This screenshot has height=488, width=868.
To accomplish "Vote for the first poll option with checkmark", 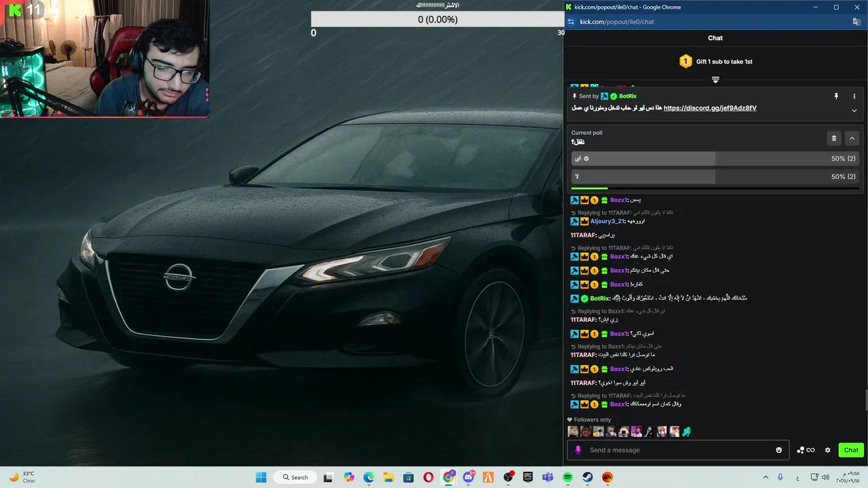I will pos(715,159).
